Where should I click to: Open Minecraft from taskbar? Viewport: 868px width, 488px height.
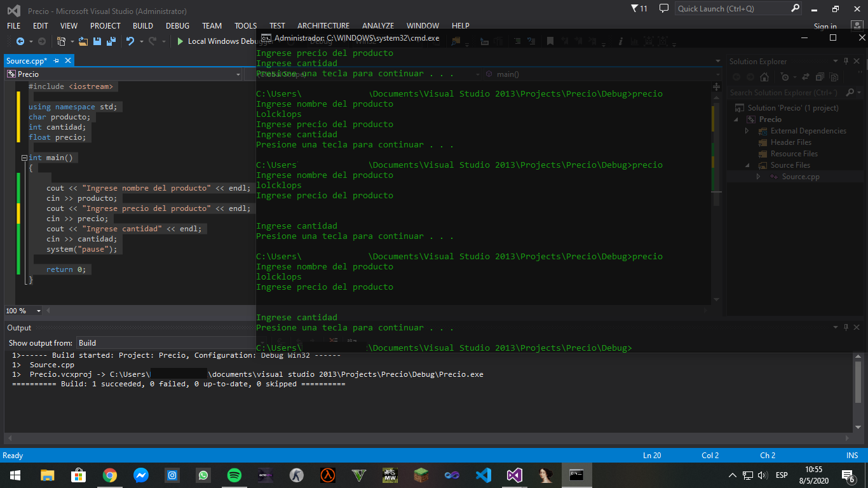click(421, 475)
